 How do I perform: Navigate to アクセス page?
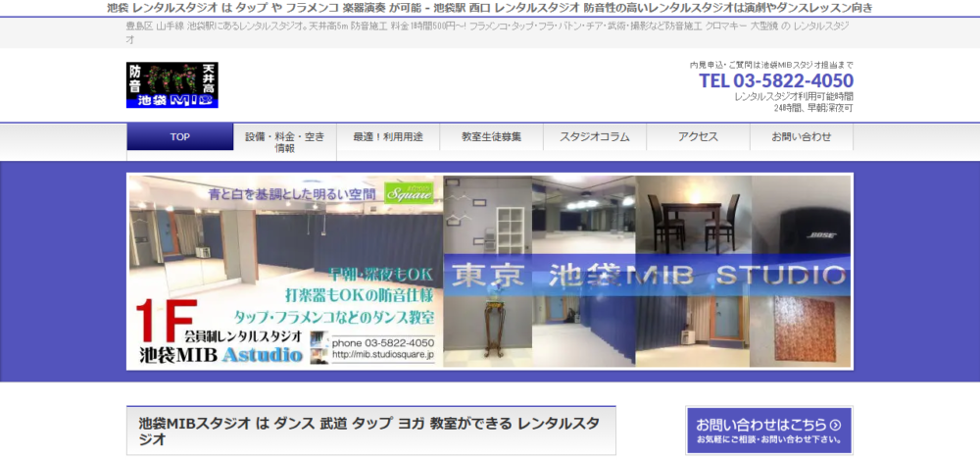click(x=698, y=137)
